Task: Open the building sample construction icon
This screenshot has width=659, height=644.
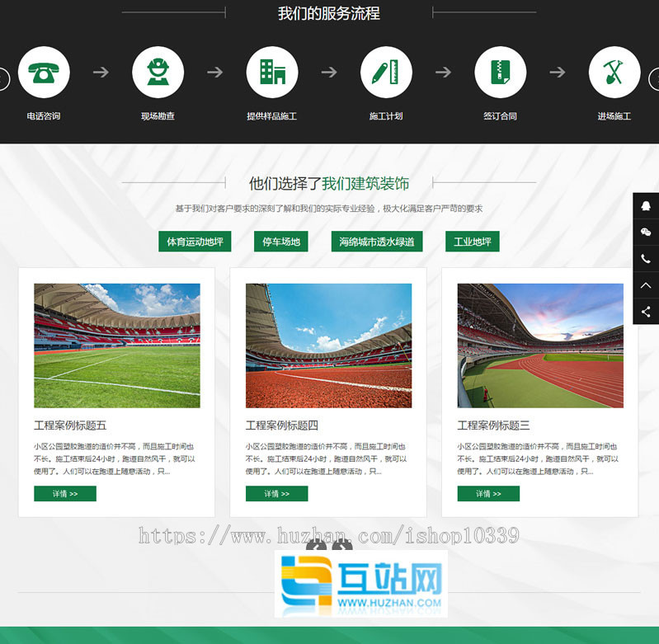Action: [272, 73]
